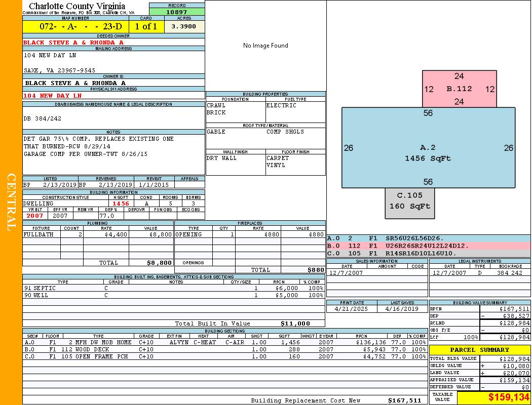Click the No Image Found placeholder
Image resolution: width=532 pixels, height=405 pixels.
pos(265,46)
